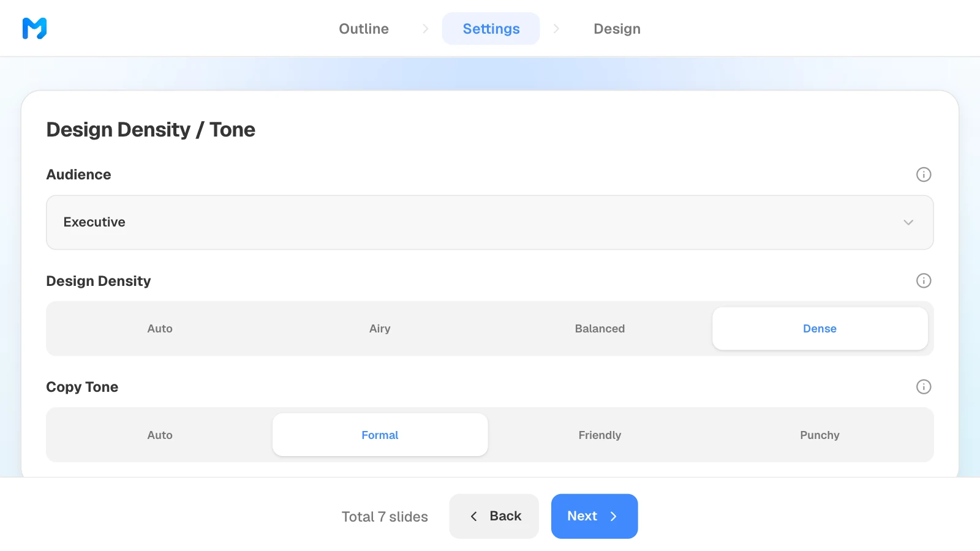The width and height of the screenshot is (980, 551).
Task: Select the Formal copy tone
Action: pos(380,435)
